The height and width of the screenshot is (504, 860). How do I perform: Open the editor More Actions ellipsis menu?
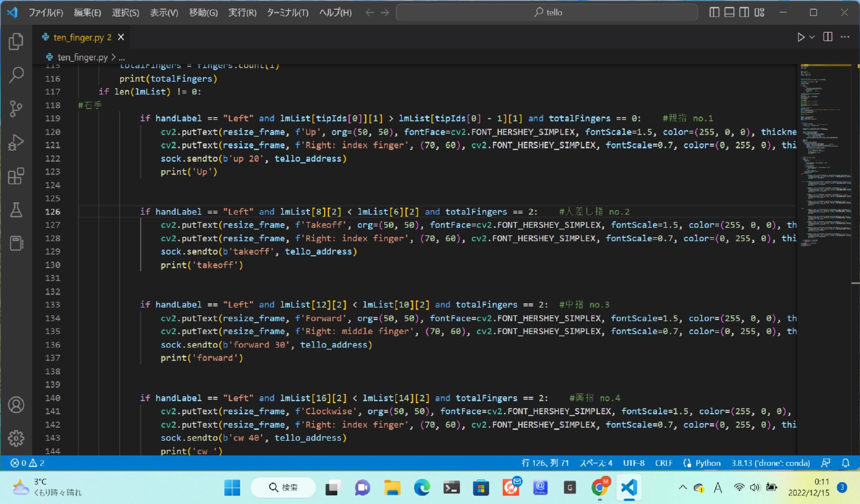tap(845, 37)
